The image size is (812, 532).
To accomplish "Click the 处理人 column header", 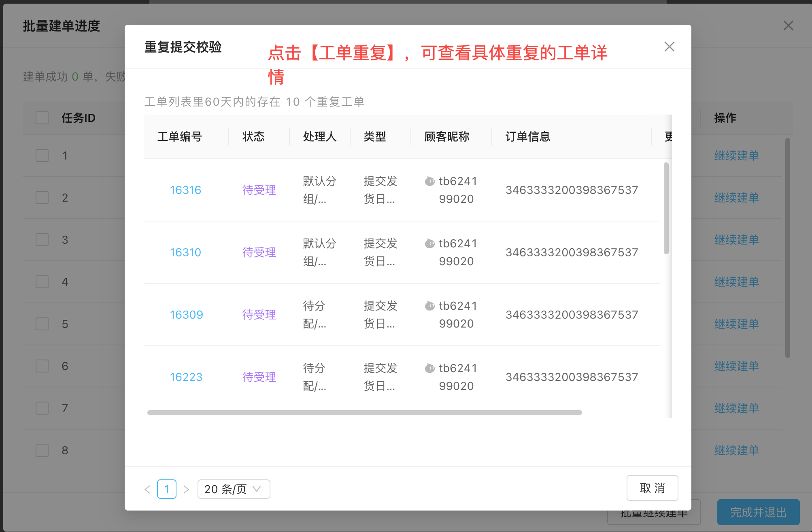I will [x=320, y=136].
